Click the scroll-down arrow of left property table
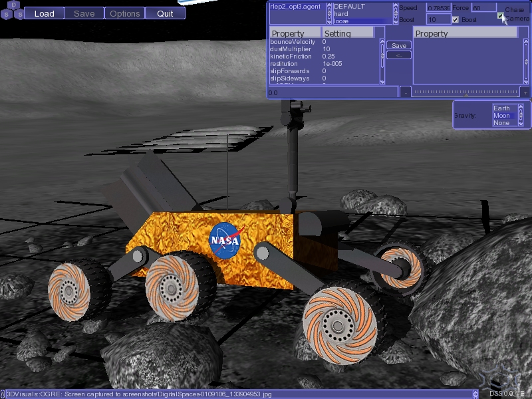This screenshot has width=532, height=399. [x=382, y=81]
